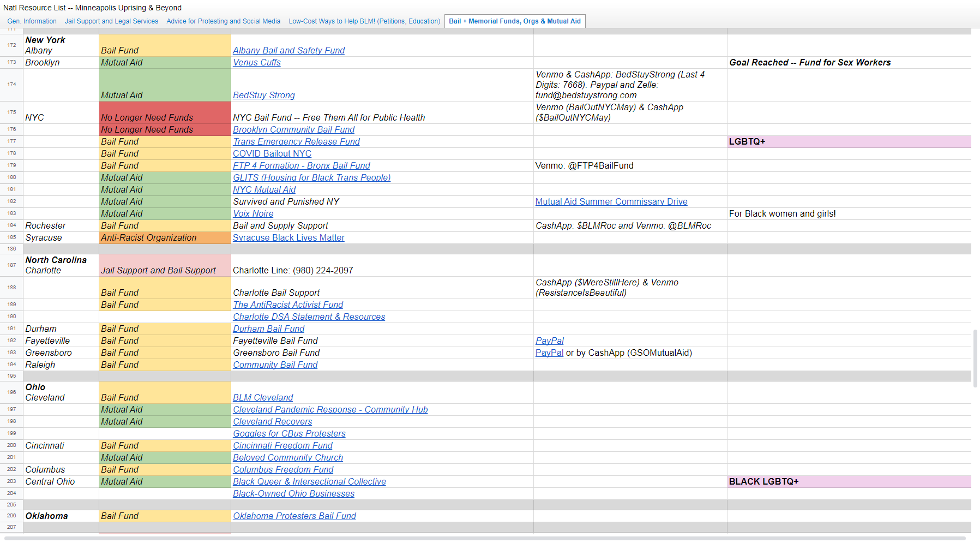The height and width of the screenshot is (543, 980).
Task: Open Cleveland Pandemic Response - Community Hub link
Action: tap(330, 410)
